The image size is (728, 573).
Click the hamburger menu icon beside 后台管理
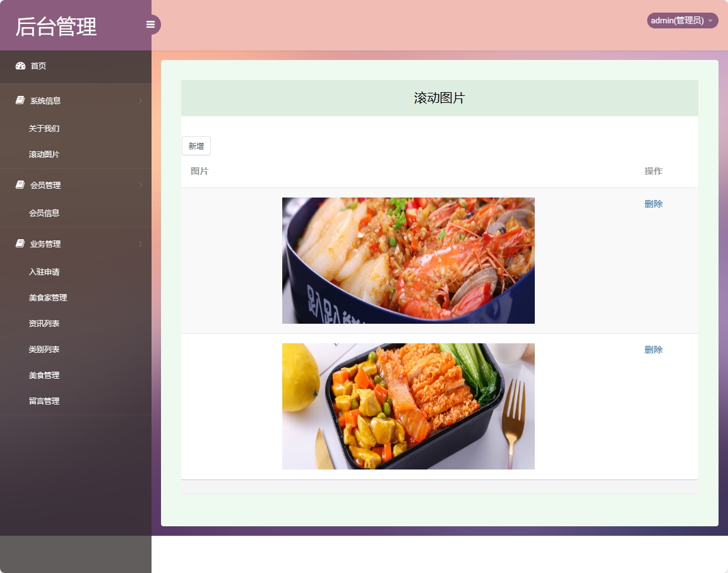[x=150, y=24]
